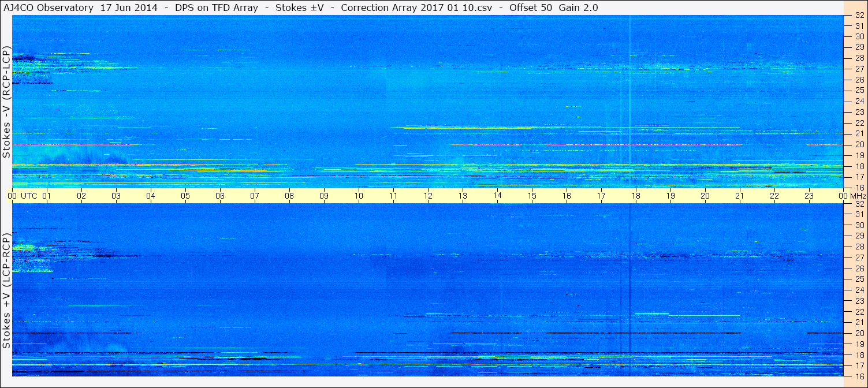
Task: Click the 15 hour time axis label
Action: coord(532,196)
